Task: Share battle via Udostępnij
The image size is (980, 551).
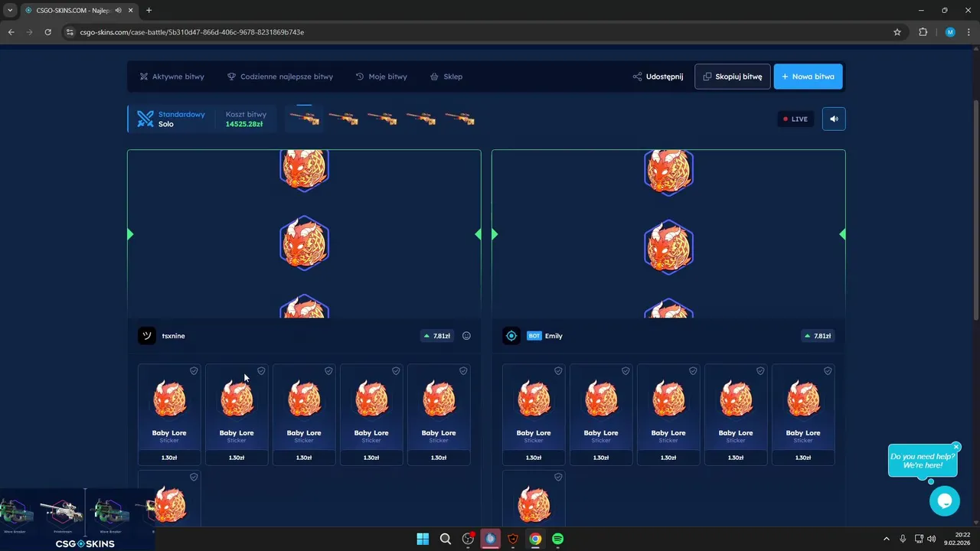Action: (658, 77)
